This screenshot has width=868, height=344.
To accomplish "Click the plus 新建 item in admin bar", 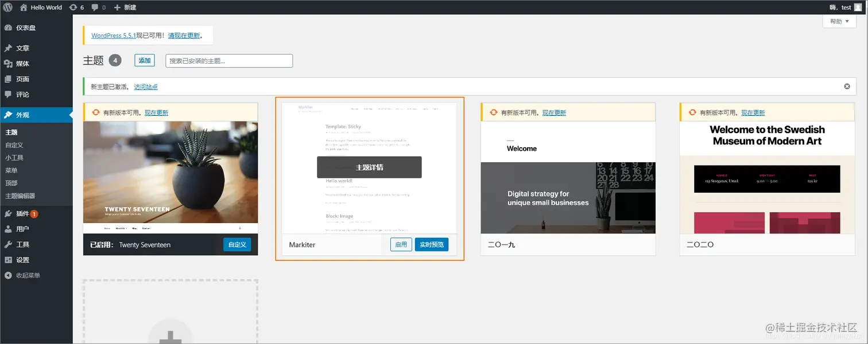I will point(125,7).
